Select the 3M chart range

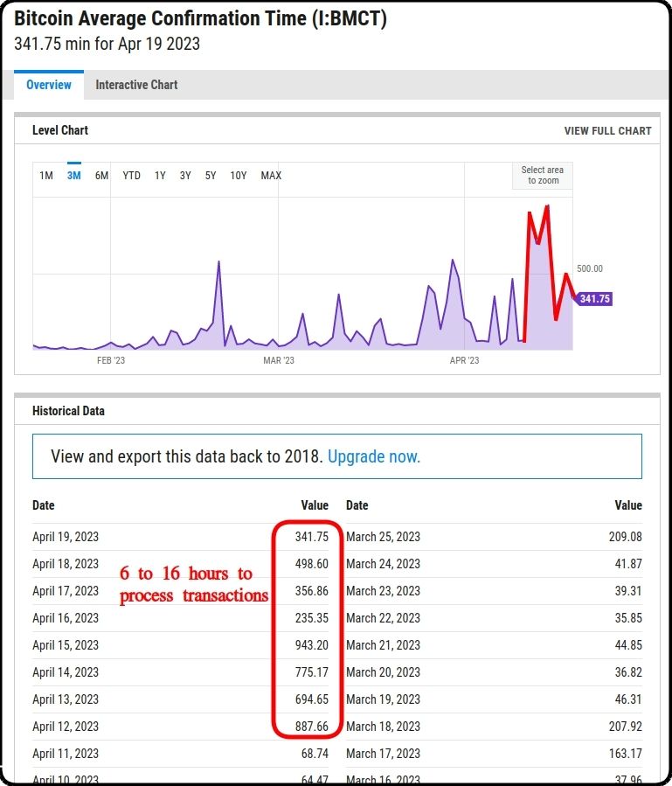click(73, 176)
